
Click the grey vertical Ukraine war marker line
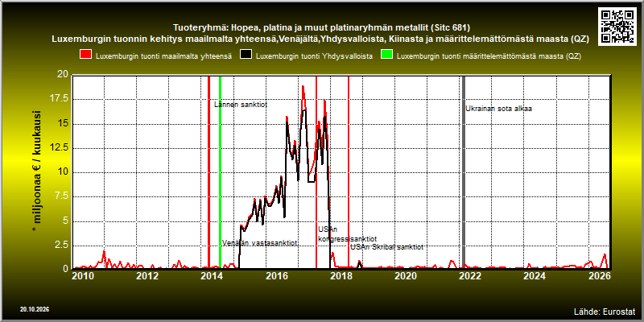[464, 171]
